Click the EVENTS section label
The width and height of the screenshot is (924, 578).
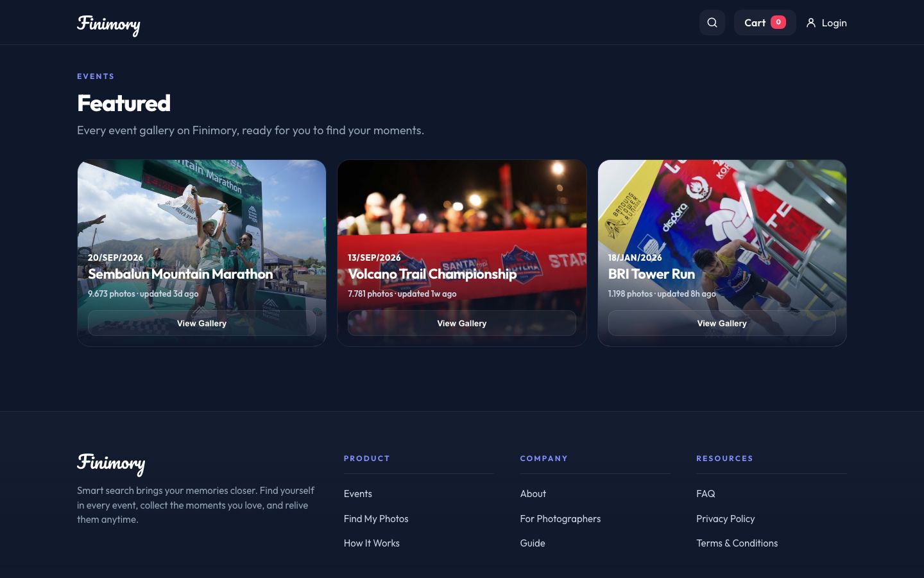[x=96, y=76]
